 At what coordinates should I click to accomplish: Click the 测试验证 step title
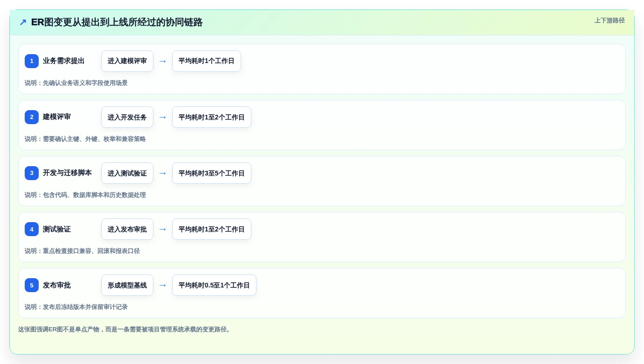pyautogui.click(x=57, y=229)
